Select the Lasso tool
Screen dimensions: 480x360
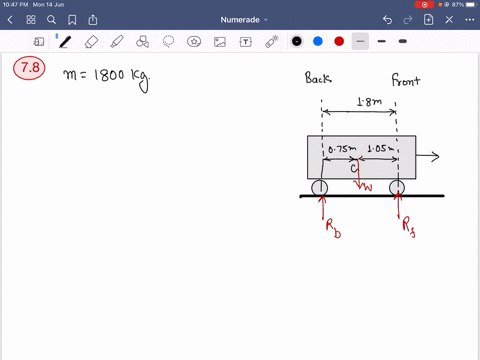pos(168,42)
